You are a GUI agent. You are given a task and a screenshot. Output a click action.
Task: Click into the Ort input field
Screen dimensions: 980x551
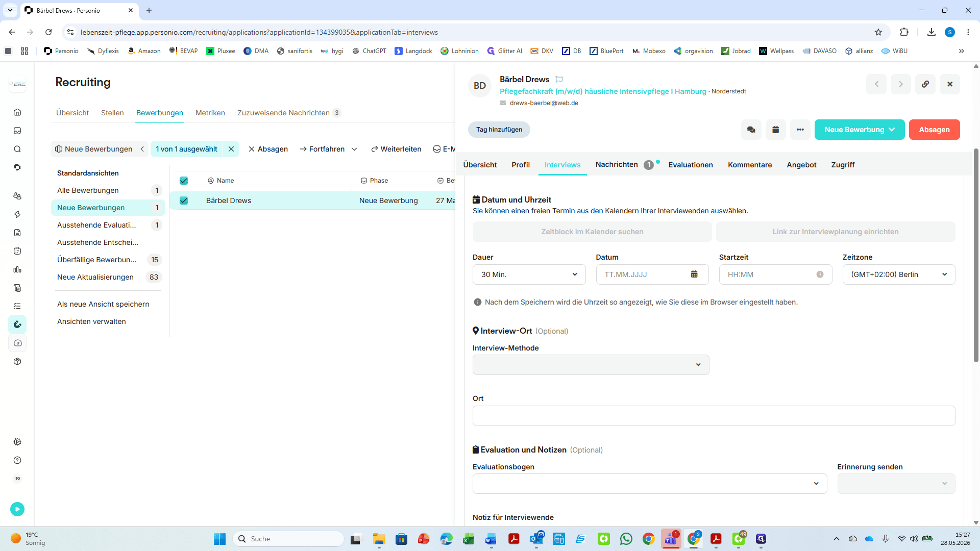pos(714,416)
